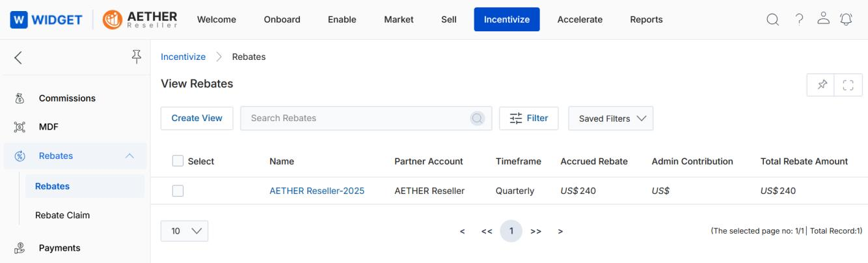The width and height of the screenshot is (868, 263).
Task: Open MDF in the sidebar
Action: 49,126
